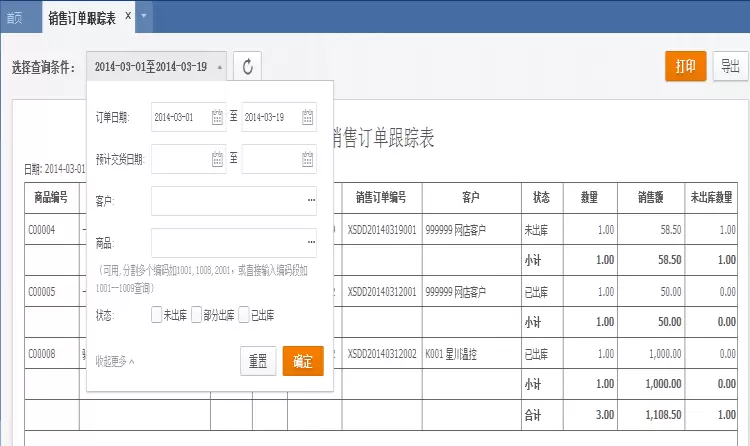Toggle the 未出库 status checkbox
The image size is (750, 446).
[156, 315]
